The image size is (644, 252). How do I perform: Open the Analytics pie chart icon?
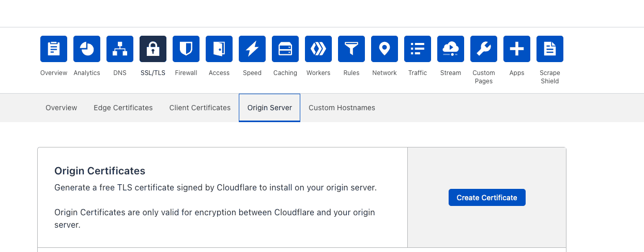(87, 49)
